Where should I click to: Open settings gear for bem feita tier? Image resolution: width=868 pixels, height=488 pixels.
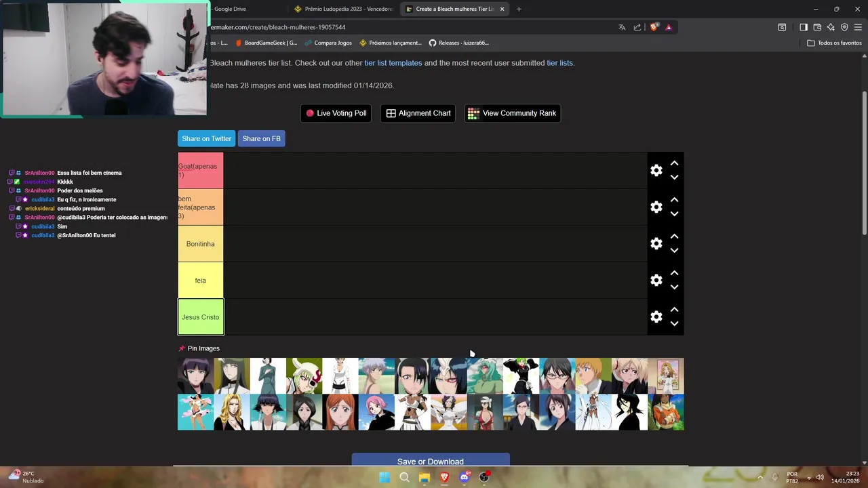point(656,207)
